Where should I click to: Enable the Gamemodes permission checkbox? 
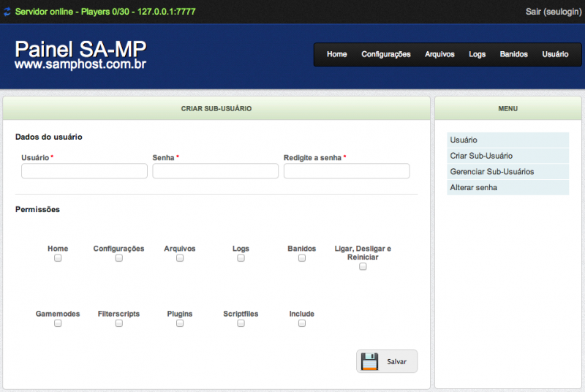58,323
